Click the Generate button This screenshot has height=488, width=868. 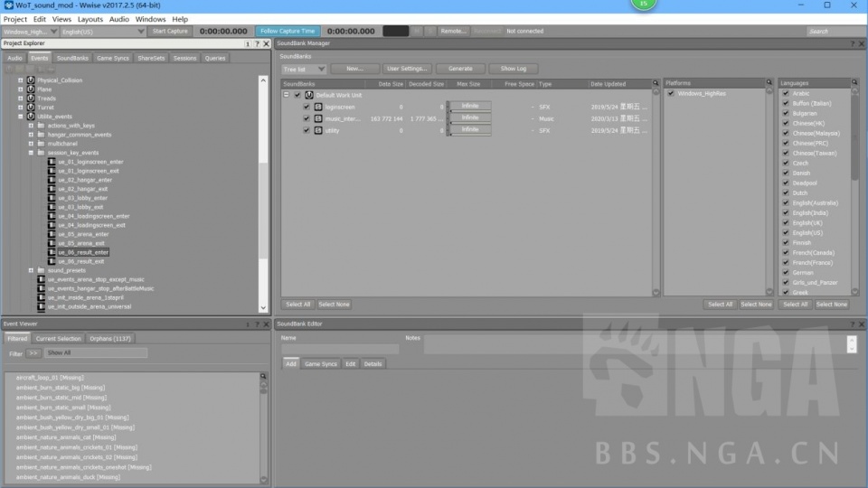tap(460, 69)
